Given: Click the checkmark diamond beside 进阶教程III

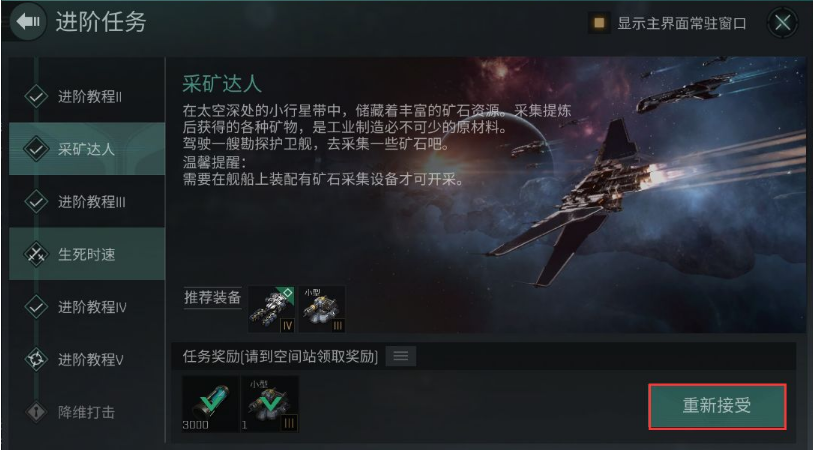Looking at the screenshot, I should 36,202.
